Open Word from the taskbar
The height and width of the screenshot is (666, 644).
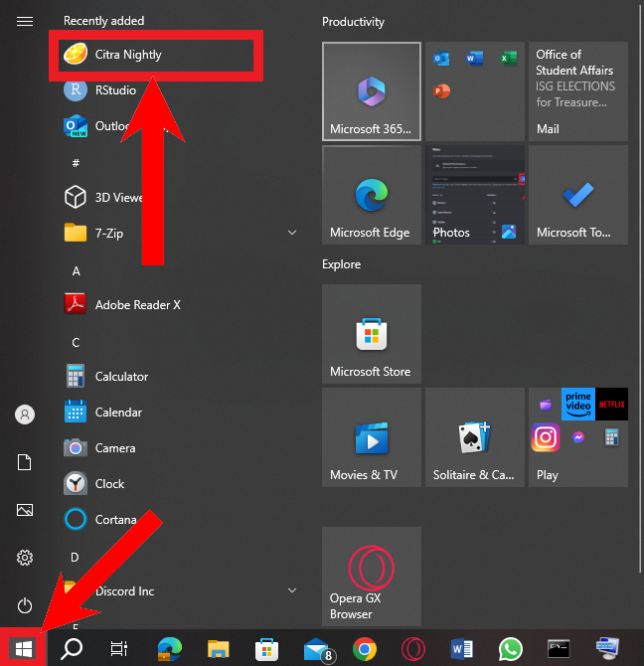pos(461,648)
